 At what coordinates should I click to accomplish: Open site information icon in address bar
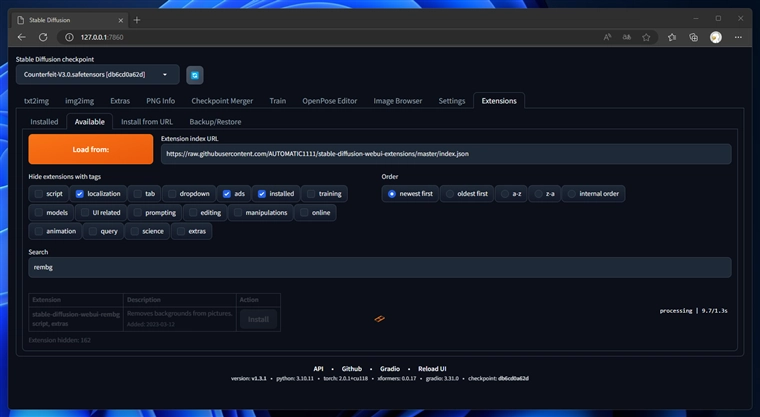[x=69, y=37]
